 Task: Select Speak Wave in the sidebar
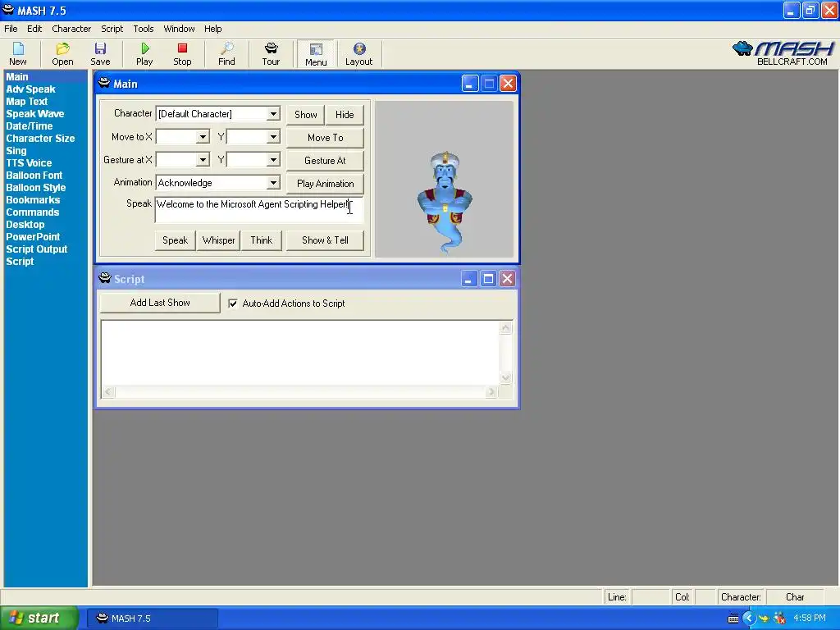point(34,114)
